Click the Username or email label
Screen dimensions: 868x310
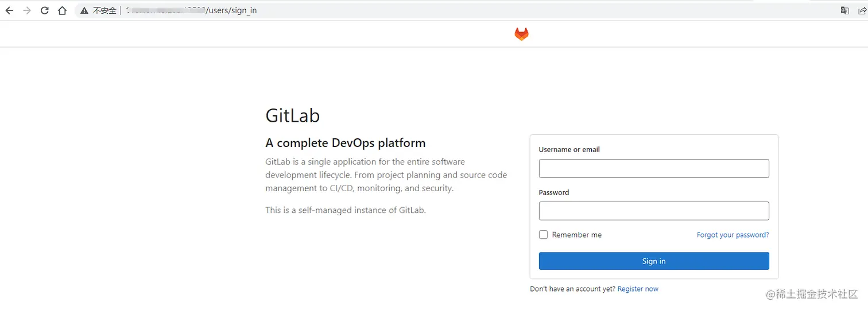569,149
